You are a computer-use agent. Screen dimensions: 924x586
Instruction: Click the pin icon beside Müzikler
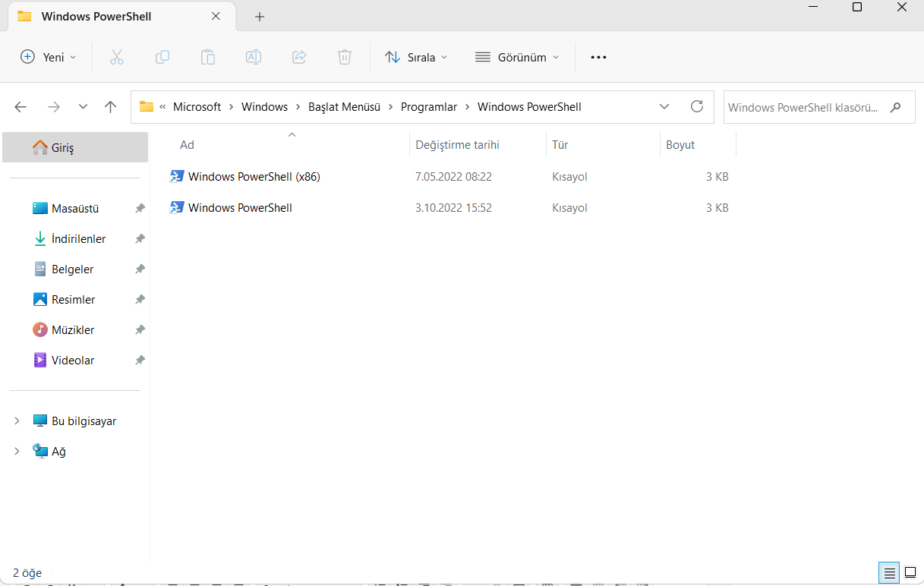[x=140, y=329]
